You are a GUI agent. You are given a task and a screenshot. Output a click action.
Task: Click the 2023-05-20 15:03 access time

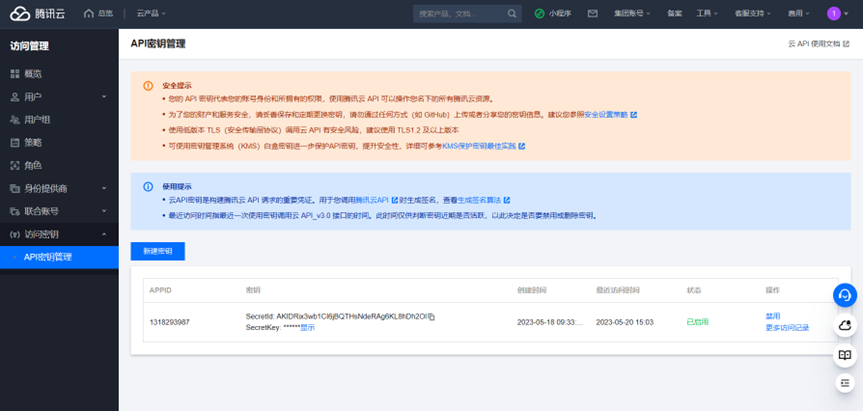[x=625, y=322]
